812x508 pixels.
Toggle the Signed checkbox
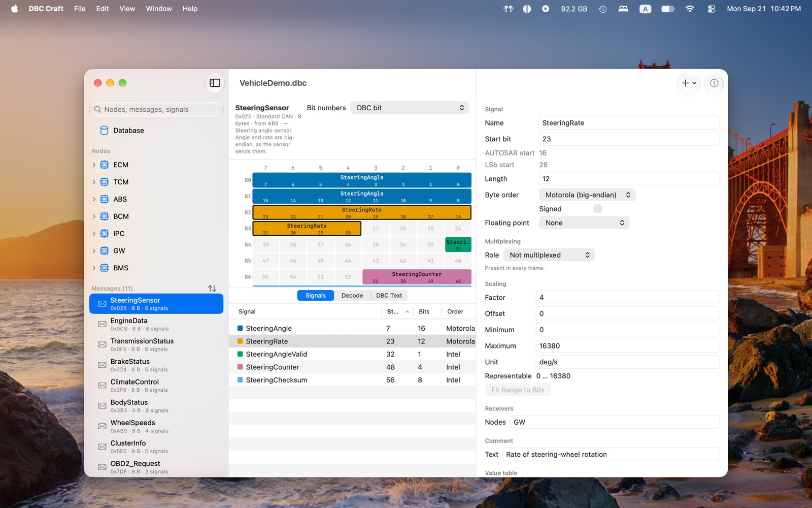coord(597,209)
